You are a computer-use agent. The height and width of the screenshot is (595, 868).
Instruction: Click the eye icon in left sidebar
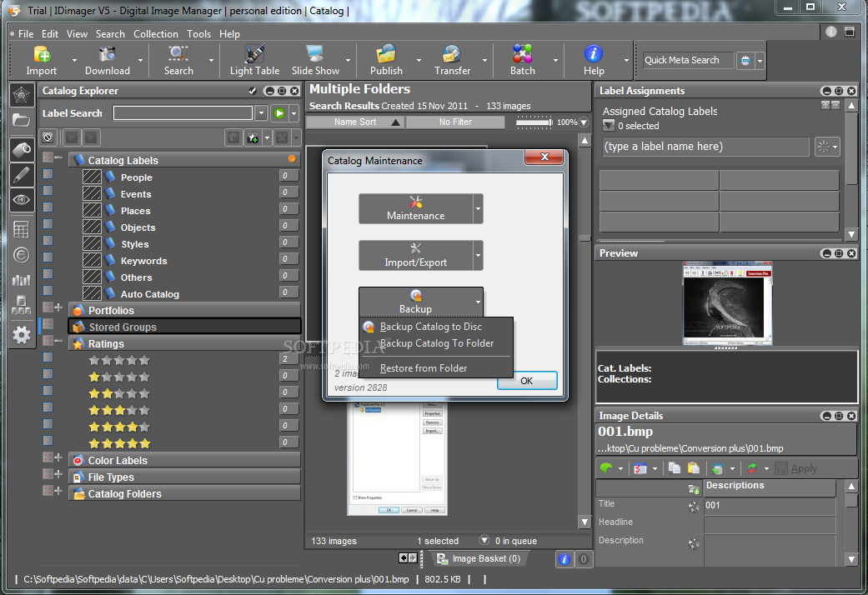(x=21, y=200)
